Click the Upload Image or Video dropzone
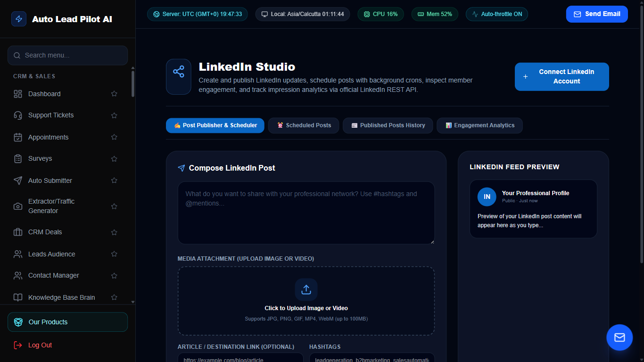644x362 pixels. (306, 301)
